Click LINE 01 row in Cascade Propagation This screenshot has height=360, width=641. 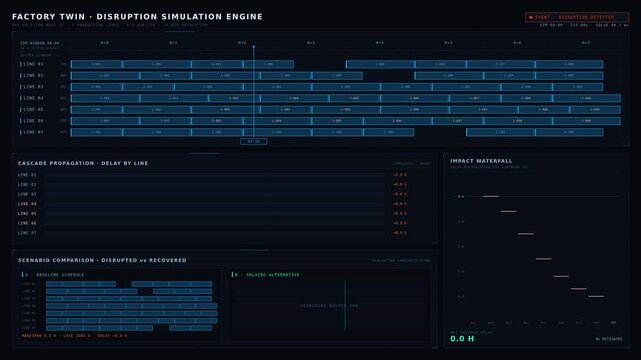pyautogui.click(x=213, y=174)
